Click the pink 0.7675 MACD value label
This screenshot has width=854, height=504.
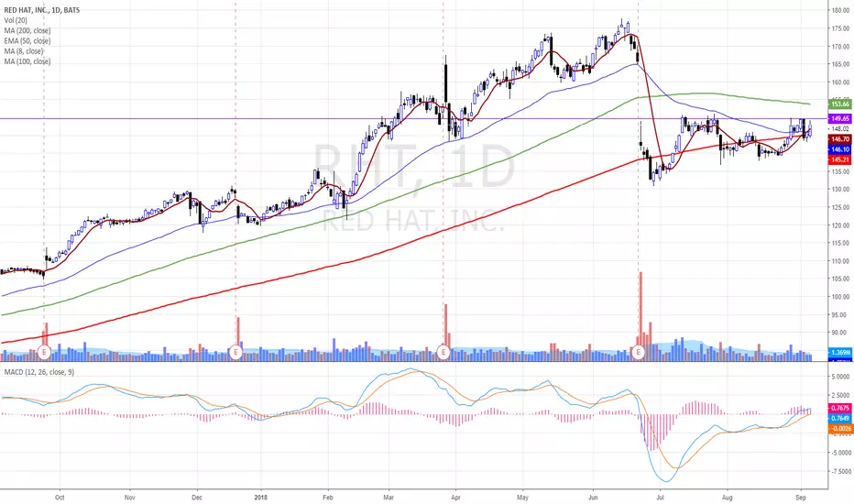point(840,408)
